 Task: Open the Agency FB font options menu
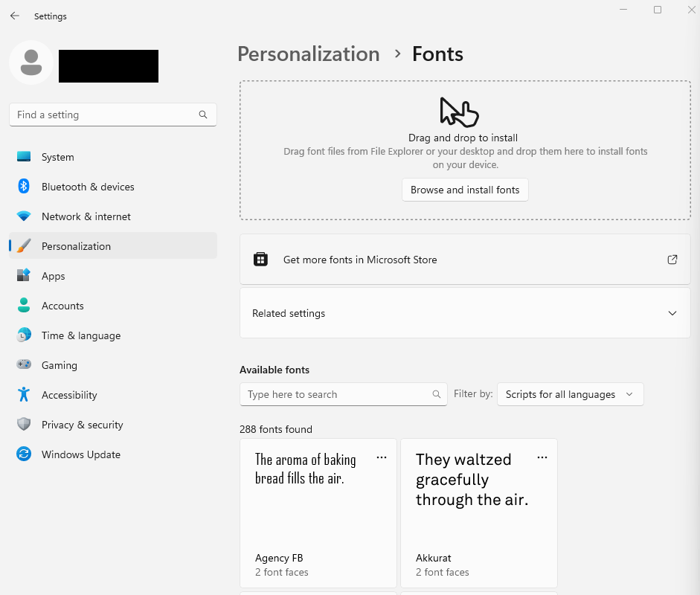pyautogui.click(x=382, y=458)
